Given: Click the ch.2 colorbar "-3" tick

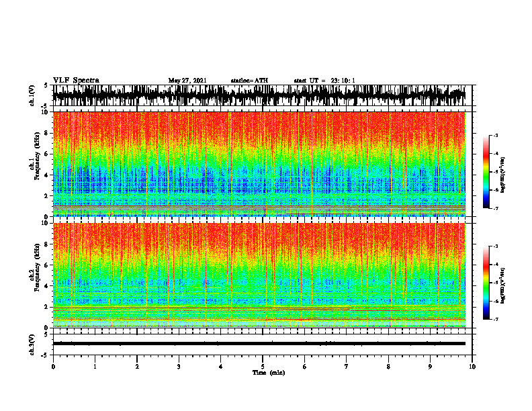Looking at the screenshot, I should (496, 246).
